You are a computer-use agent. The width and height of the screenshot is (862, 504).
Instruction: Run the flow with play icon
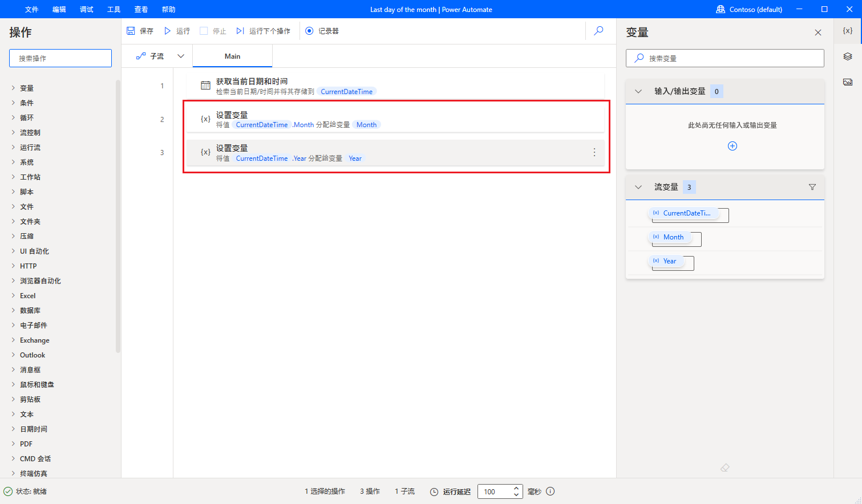tap(168, 31)
